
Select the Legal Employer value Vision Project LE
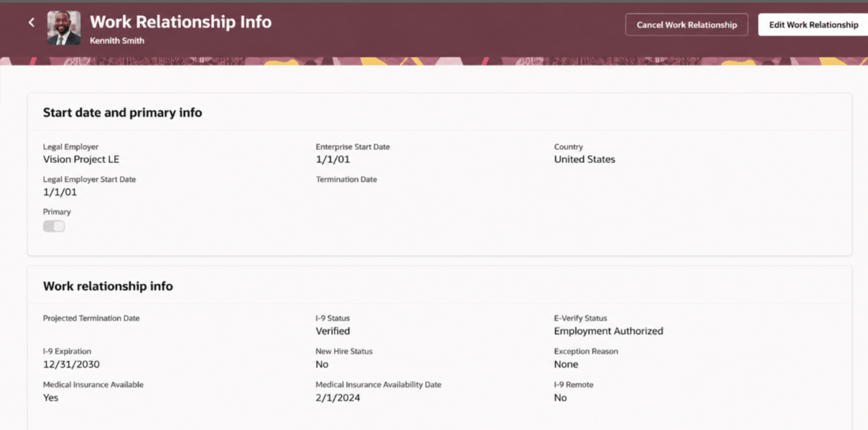[81, 159]
